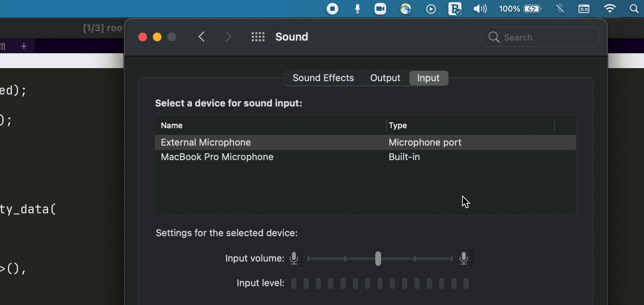Select MacBook Pro Microphone device

(365, 157)
